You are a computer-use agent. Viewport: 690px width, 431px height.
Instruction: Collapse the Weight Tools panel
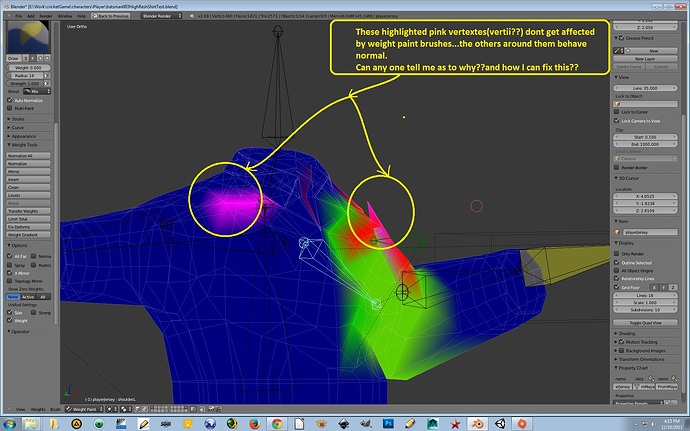(22, 145)
